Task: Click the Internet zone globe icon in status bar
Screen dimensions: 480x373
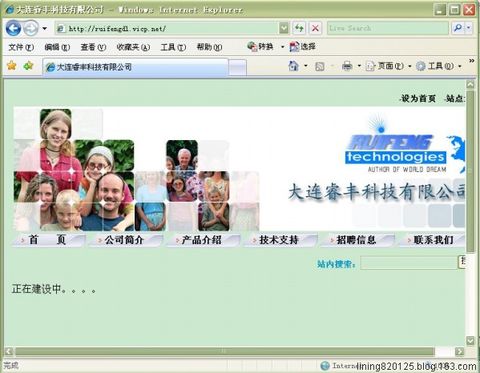Action: 325,366
